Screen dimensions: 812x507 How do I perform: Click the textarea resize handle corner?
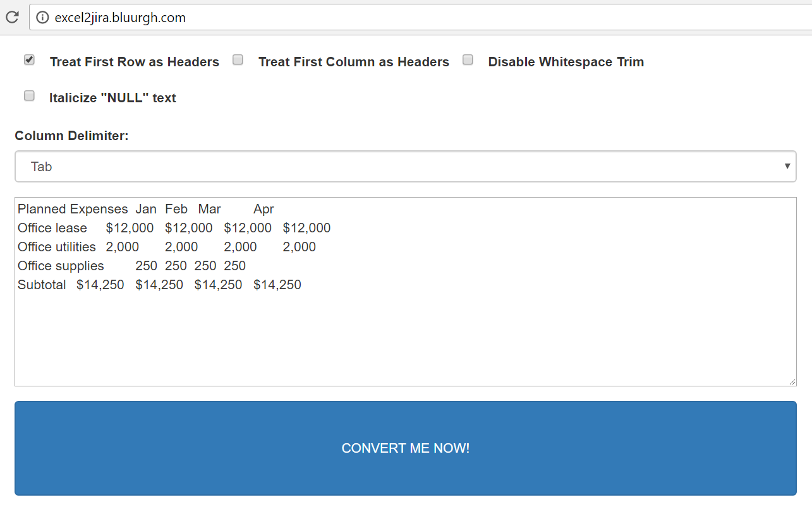(x=792, y=381)
